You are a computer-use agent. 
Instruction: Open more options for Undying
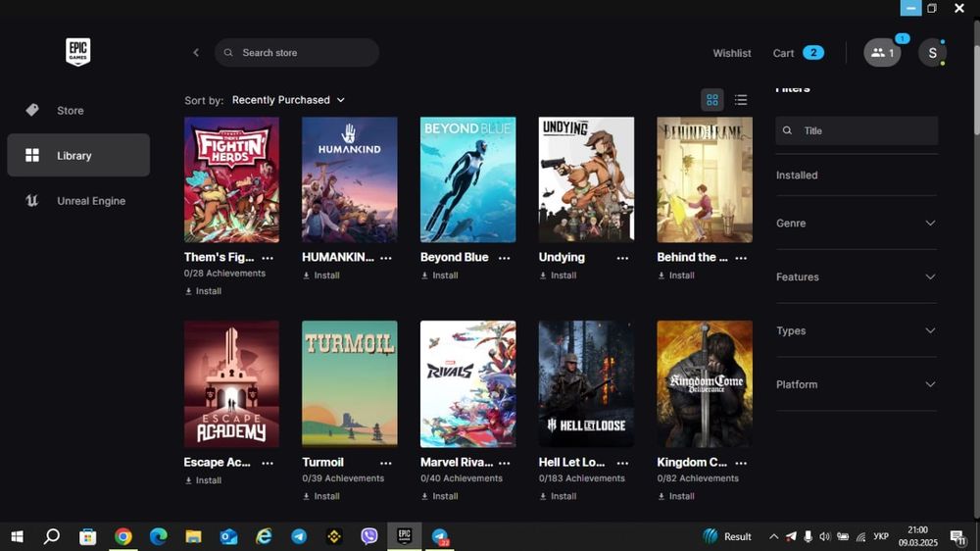point(622,258)
